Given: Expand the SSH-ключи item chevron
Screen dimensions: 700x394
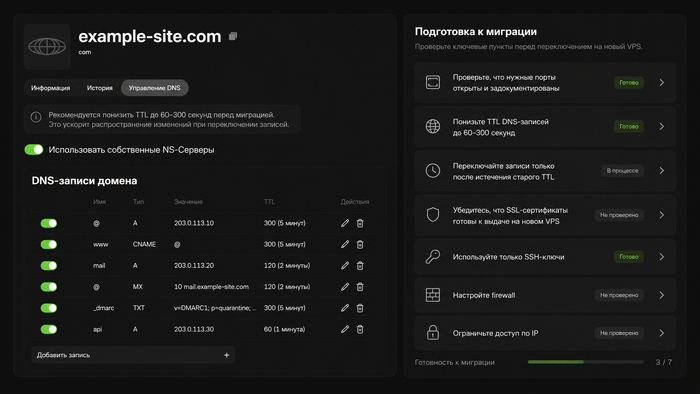Looking at the screenshot, I should pyautogui.click(x=662, y=257).
